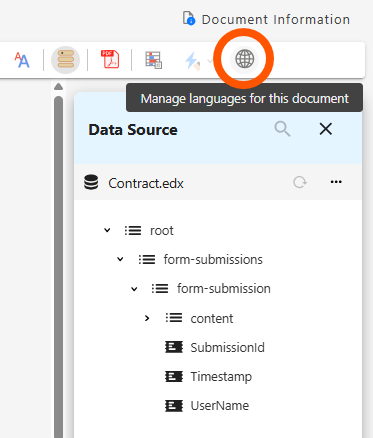Open Document Information
Viewport: 373px width, 438px height.
pyautogui.click(x=266, y=19)
